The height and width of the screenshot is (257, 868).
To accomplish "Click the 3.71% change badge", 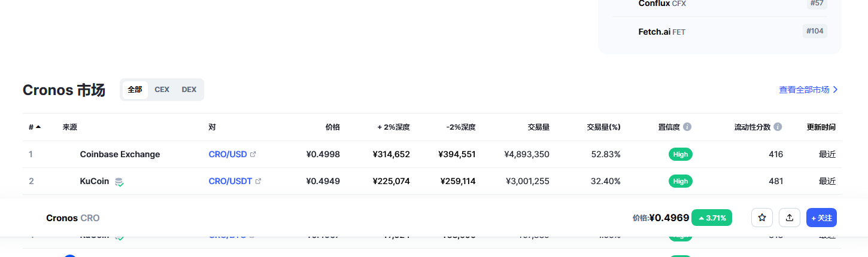I will point(712,218).
